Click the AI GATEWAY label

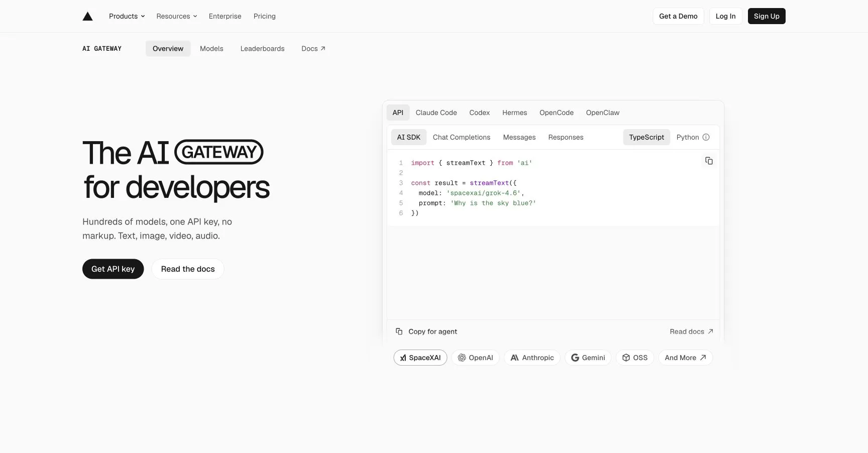102,49
